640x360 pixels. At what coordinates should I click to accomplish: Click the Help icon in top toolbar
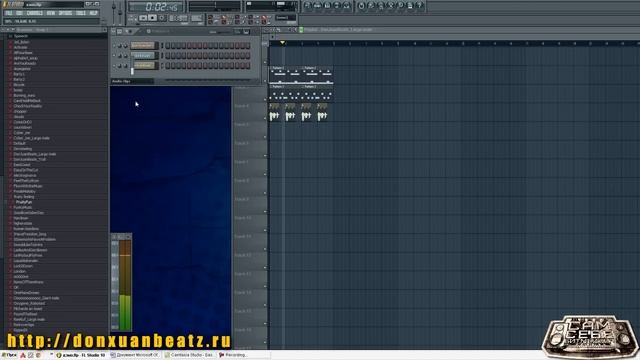420,5
